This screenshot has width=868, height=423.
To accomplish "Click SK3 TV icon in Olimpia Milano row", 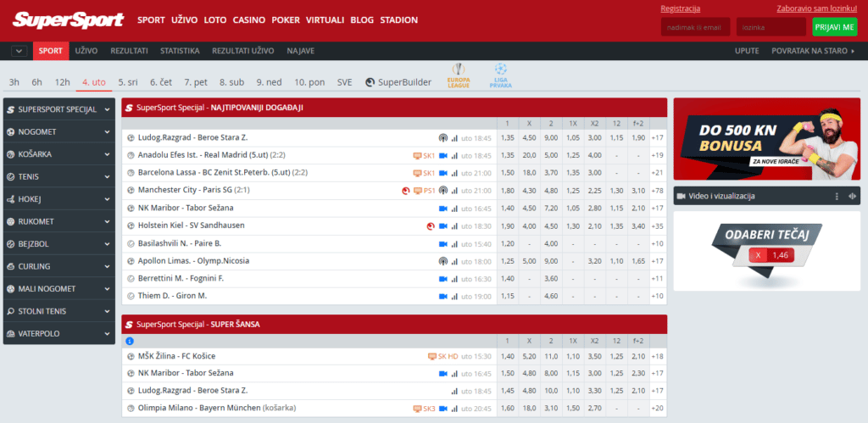I will [425, 409].
